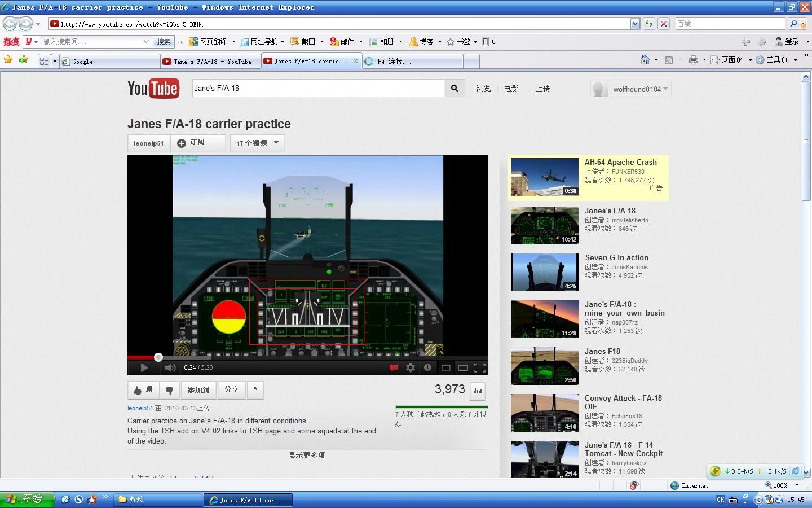Switch player to large size

click(x=463, y=368)
